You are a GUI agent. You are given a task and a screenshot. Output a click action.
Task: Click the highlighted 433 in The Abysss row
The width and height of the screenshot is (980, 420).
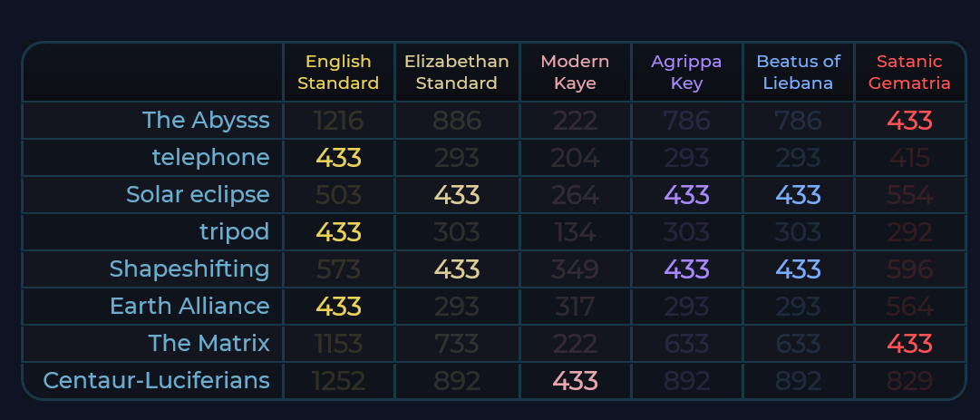point(909,121)
